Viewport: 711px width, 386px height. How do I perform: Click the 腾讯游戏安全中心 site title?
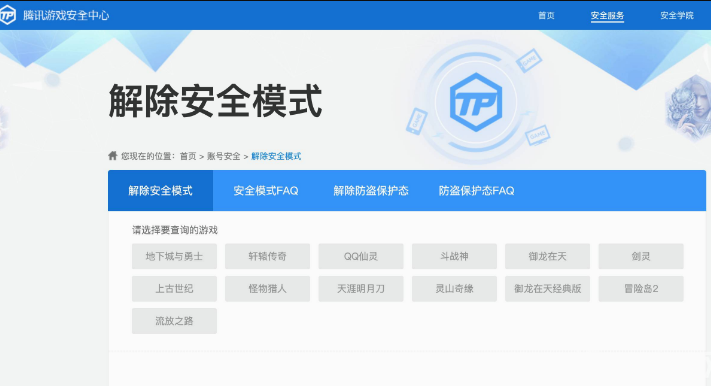66,15
